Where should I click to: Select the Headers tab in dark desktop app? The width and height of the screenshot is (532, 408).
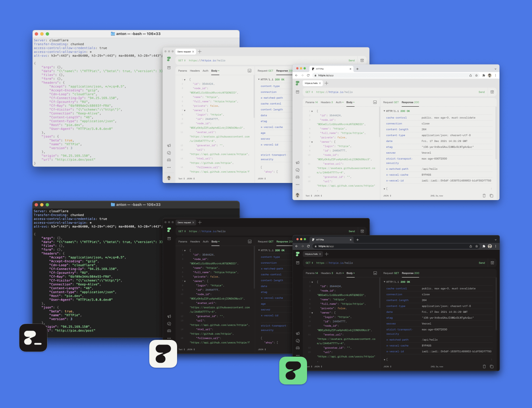pos(195,241)
